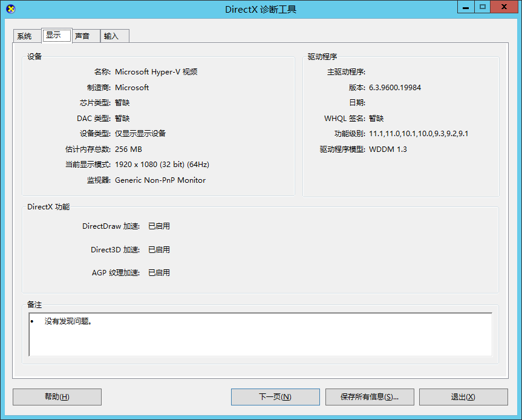Click the memory value 256 MB

pos(128,149)
